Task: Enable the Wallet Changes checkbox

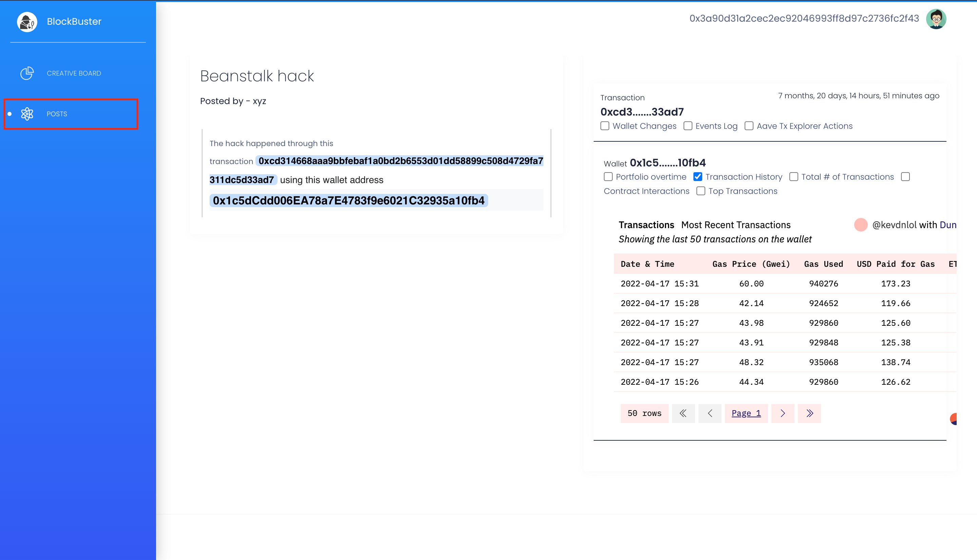Action: tap(605, 126)
